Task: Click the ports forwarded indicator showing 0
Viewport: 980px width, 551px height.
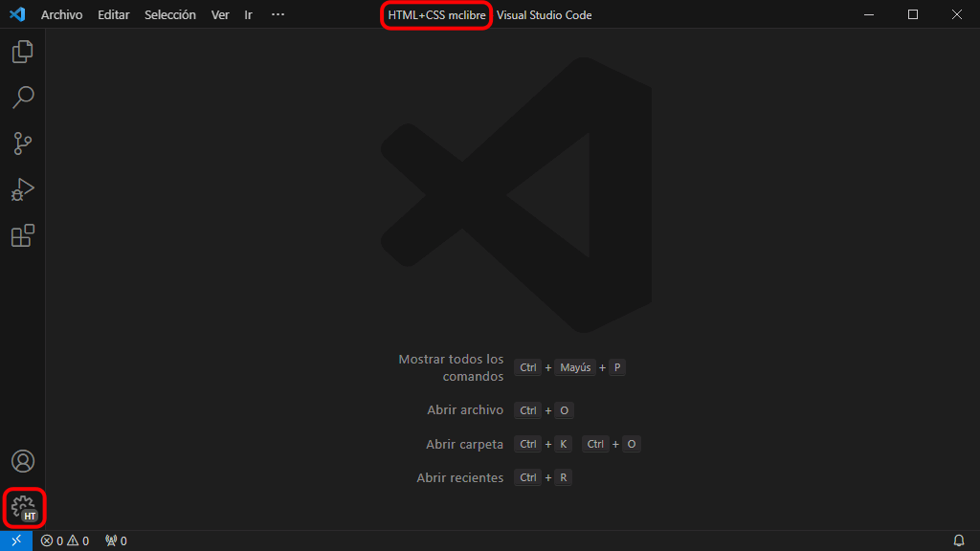Action: tap(116, 541)
